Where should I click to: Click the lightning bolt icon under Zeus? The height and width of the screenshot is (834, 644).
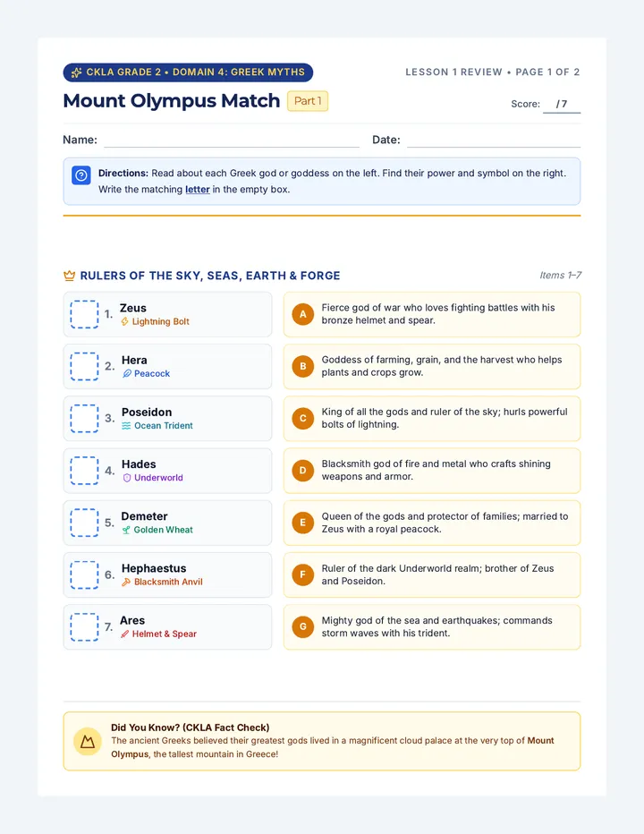coord(125,322)
